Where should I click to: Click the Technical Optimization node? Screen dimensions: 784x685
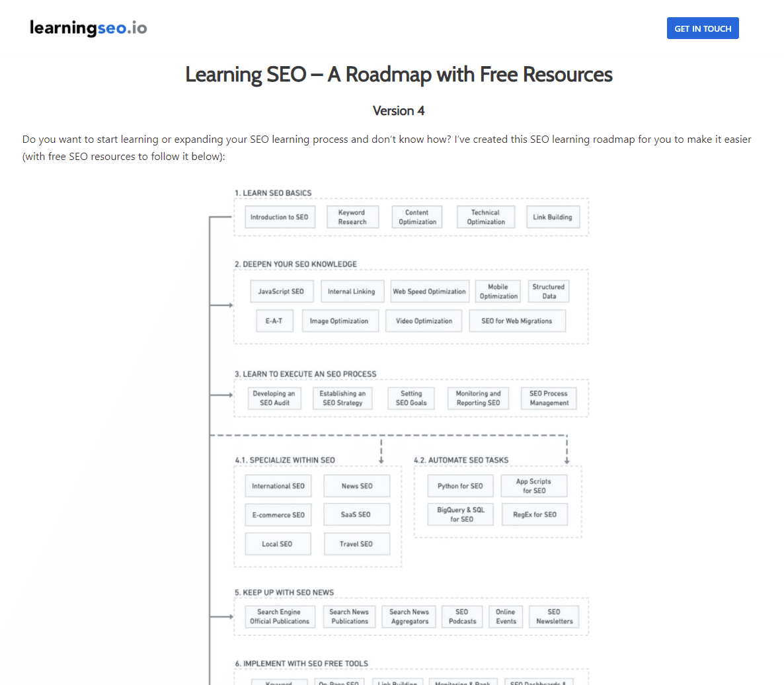click(486, 216)
